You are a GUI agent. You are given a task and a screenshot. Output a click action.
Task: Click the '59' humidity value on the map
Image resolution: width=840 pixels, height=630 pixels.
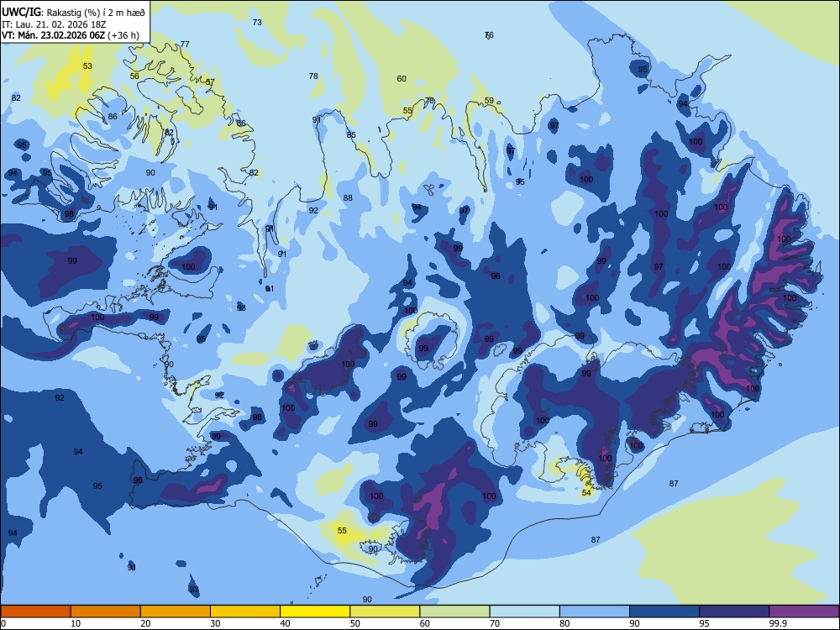point(489,100)
